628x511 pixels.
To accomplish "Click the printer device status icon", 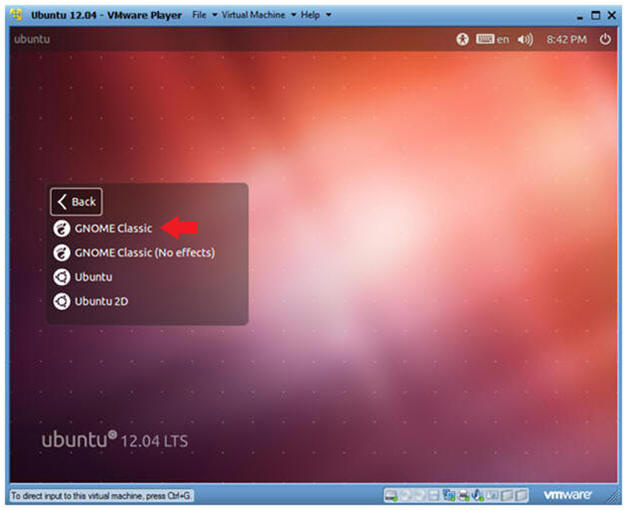I will 463,496.
